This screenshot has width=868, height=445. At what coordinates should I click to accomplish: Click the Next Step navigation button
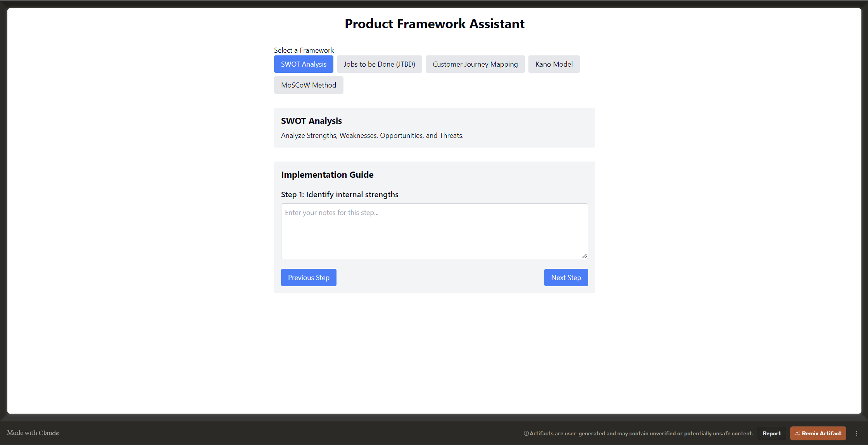566,278
